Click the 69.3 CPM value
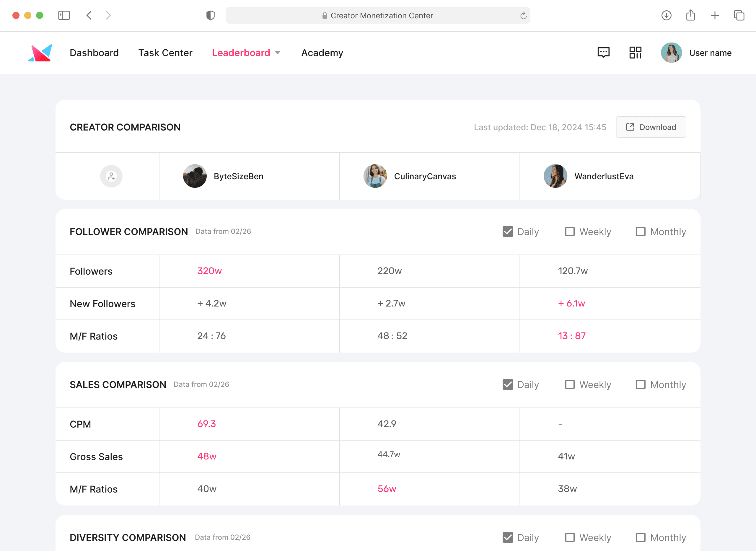This screenshot has height=551, width=756. pyautogui.click(x=206, y=424)
